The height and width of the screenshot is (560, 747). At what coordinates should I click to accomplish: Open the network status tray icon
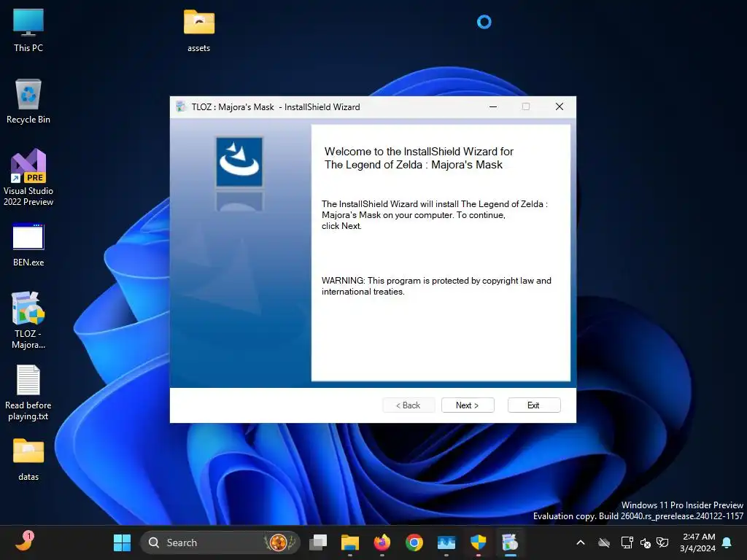point(627,542)
